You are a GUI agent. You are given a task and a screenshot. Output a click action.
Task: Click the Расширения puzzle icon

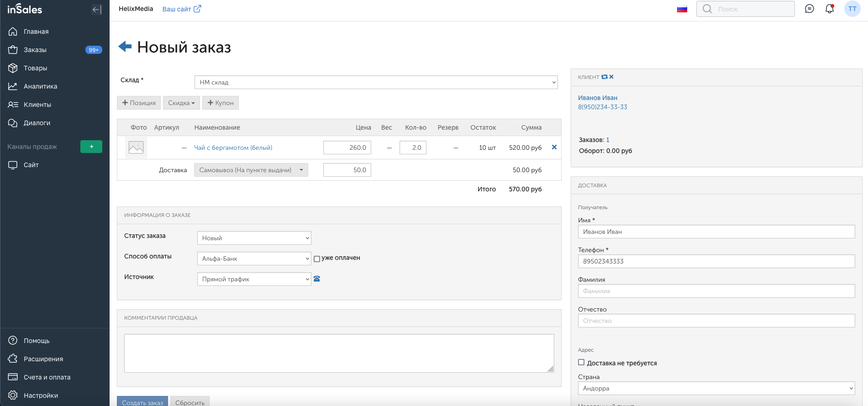tap(13, 359)
